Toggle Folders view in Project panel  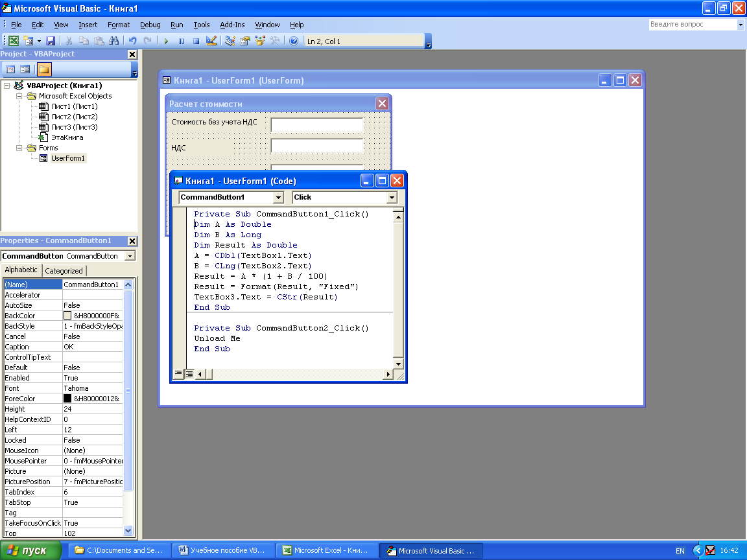pos(44,69)
